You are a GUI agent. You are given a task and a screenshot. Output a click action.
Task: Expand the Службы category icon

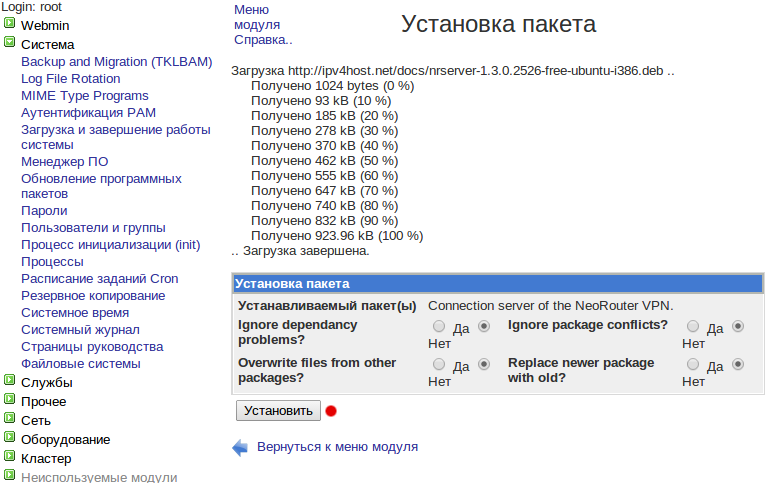click(9, 380)
